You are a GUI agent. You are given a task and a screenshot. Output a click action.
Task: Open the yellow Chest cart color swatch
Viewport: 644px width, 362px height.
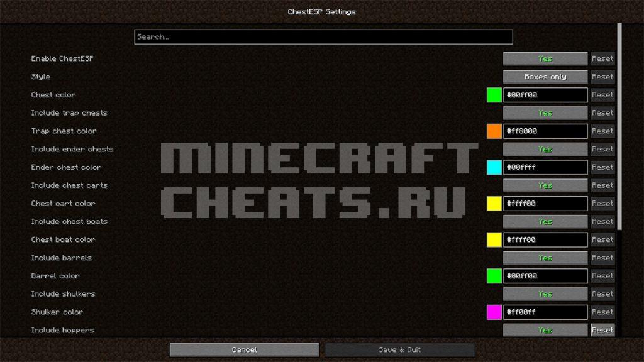[x=494, y=204]
